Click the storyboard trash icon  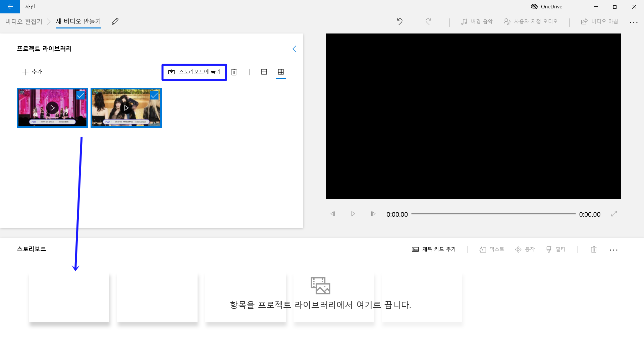tap(594, 250)
